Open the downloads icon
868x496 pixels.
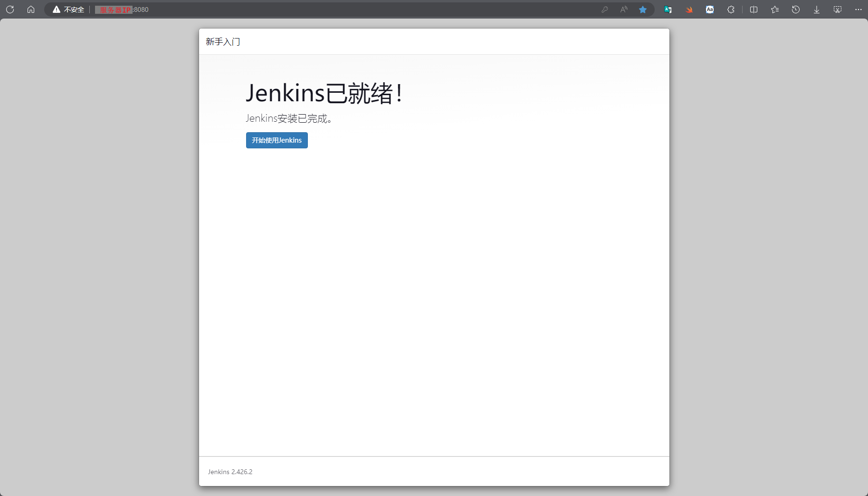(x=817, y=10)
